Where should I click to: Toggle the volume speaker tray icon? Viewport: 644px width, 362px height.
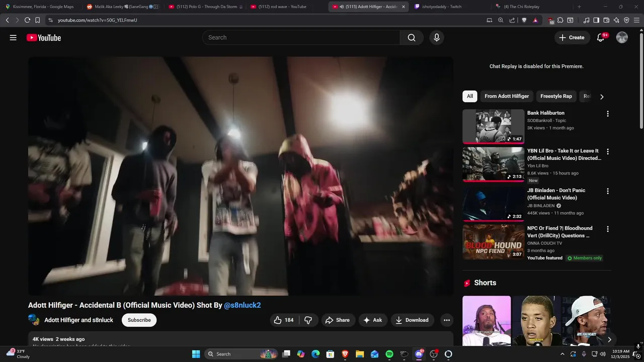tap(603, 354)
